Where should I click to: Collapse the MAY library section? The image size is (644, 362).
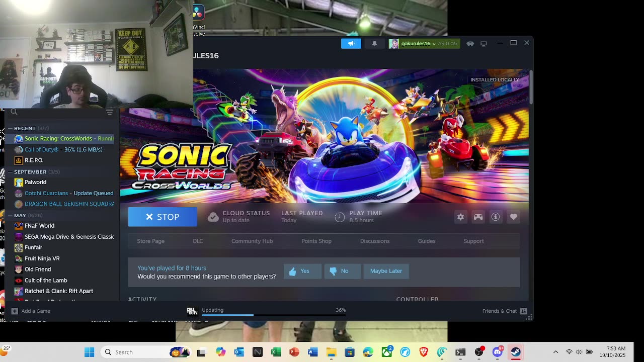(10, 215)
